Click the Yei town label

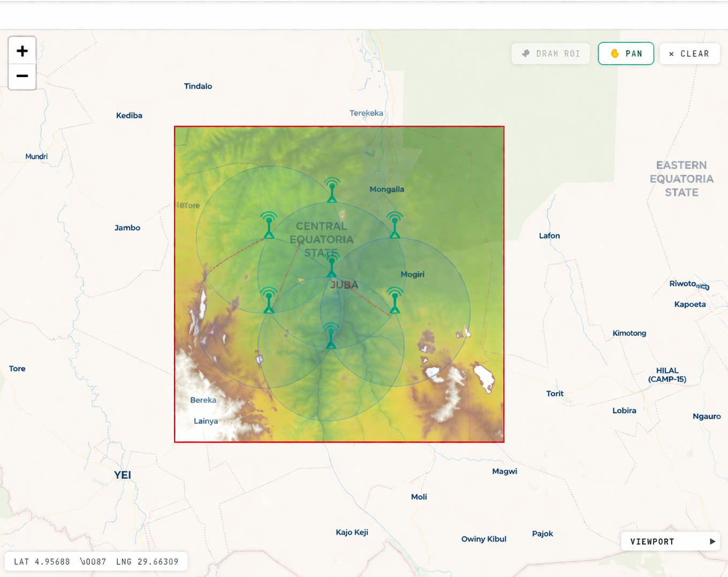pos(123,475)
